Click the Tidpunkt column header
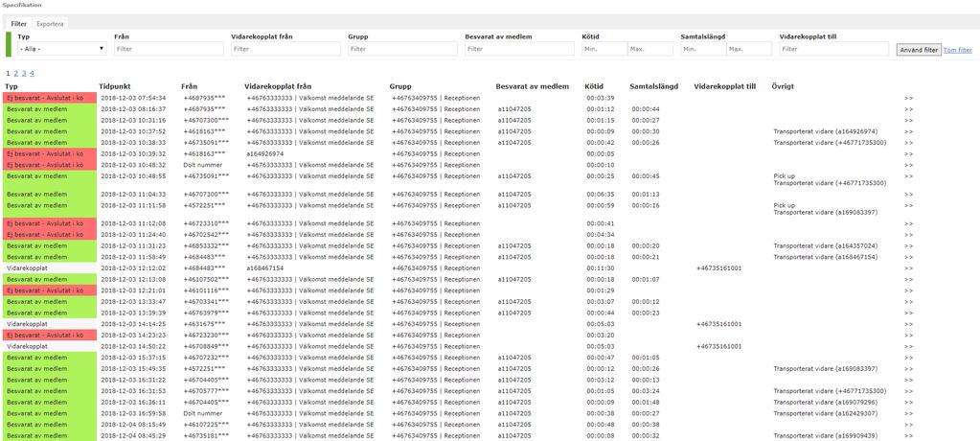The height and width of the screenshot is (441, 980). pos(115,86)
